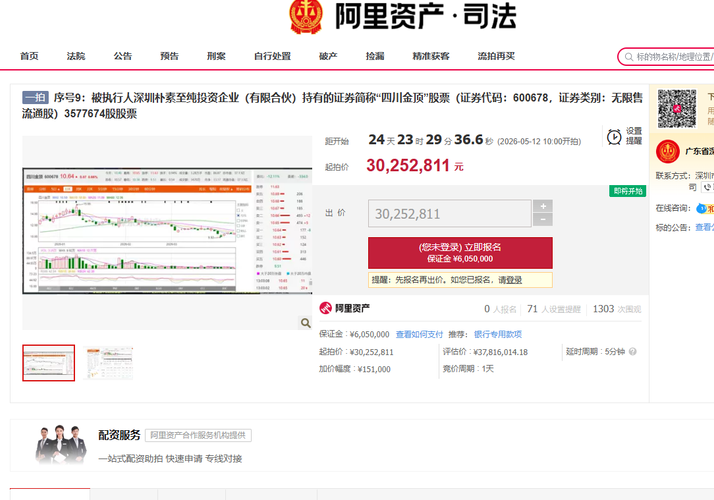Click the search magnifier icon in search box
714x500 pixels.
629,57
